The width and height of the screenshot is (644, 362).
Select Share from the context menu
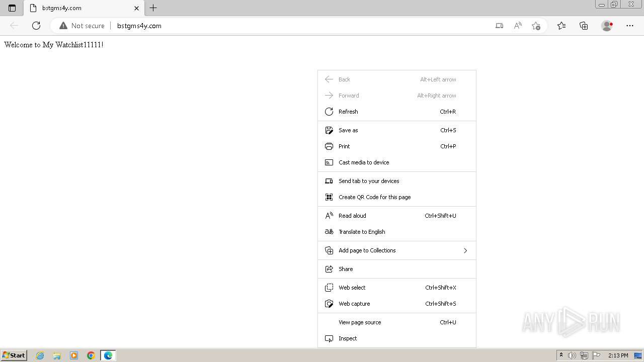[x=397, y=269]
